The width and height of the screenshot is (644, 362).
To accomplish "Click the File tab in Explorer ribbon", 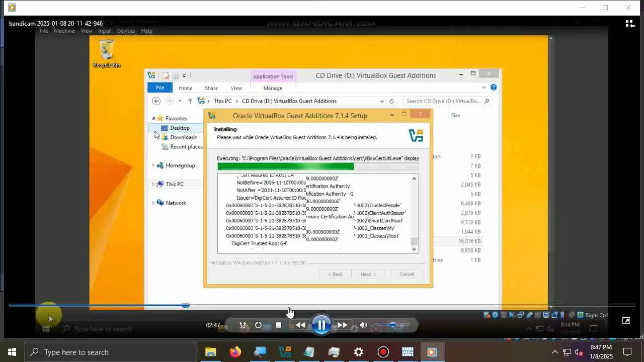I will point(160,88).
